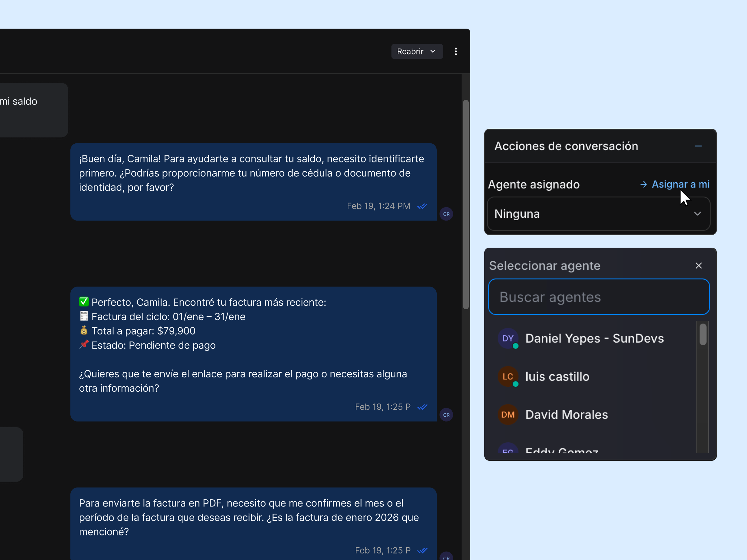This screenshot has height=560, width=747.
Task: Click the Asignar a mi link
Action: point(680,184)
